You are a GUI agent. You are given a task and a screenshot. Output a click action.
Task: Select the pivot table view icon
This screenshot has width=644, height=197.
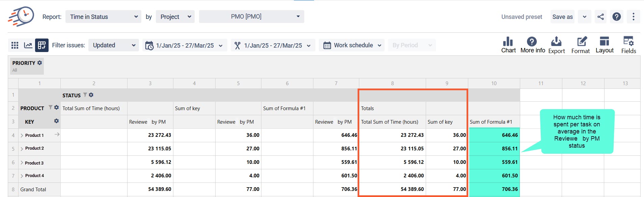coord(42,45)
